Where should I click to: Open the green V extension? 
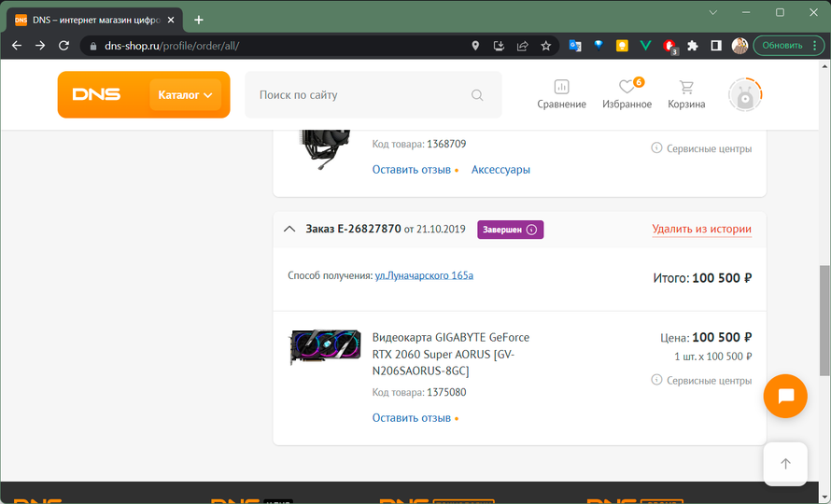(x=645, y=46)
